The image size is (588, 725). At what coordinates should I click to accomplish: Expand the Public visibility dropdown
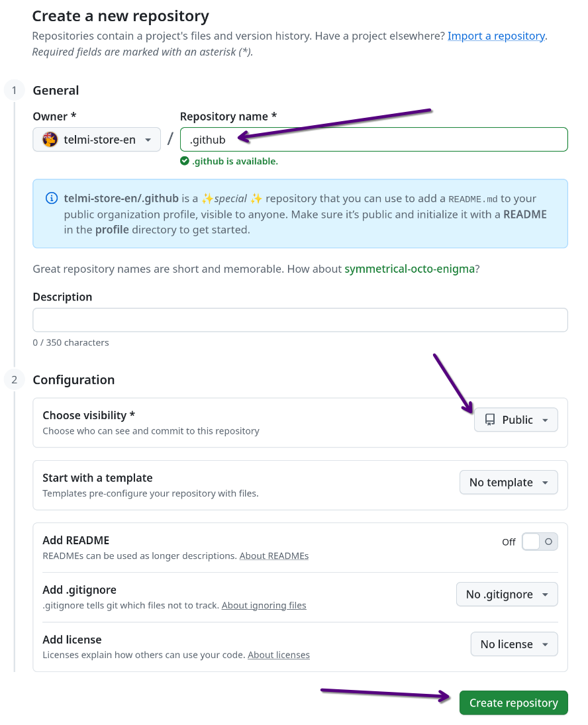point(516,420)
